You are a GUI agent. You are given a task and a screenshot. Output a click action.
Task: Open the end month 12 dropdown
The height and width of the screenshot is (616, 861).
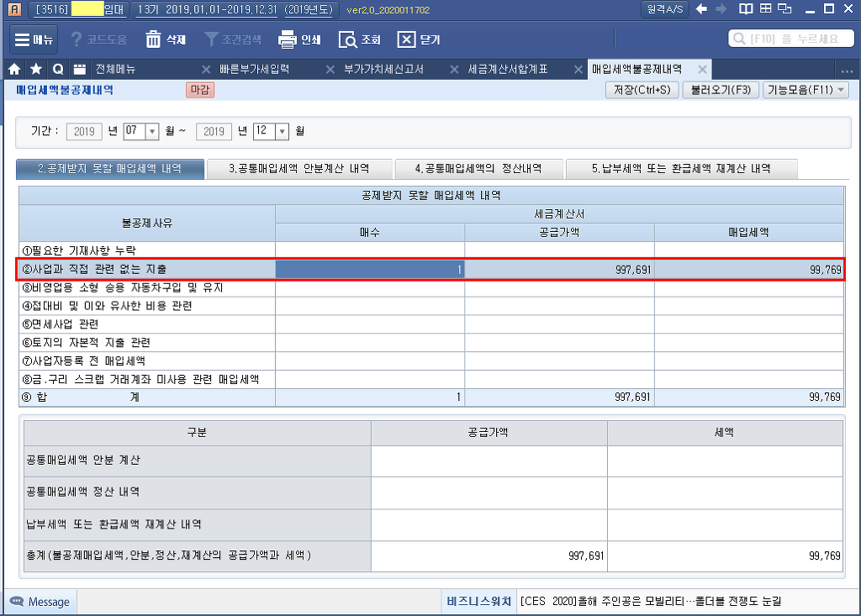tap(282, 131)
